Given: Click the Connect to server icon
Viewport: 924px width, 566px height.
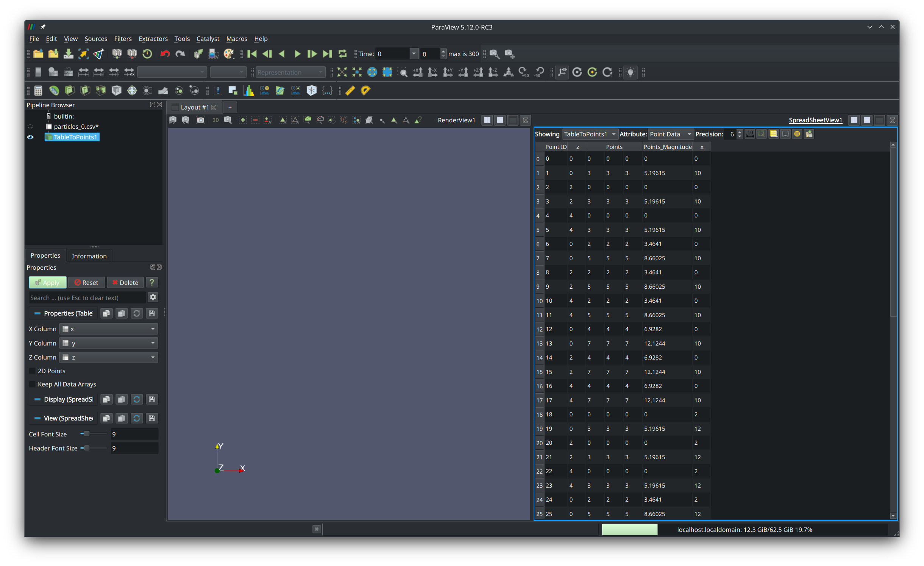Looking at the screenshot, I should [117, 54].
